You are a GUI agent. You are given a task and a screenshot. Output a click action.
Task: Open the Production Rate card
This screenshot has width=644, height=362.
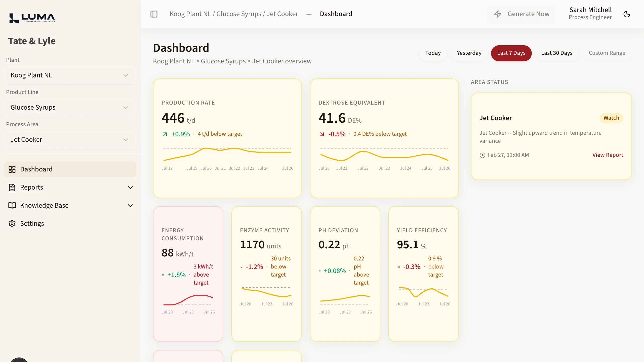[x=227, y=138]
